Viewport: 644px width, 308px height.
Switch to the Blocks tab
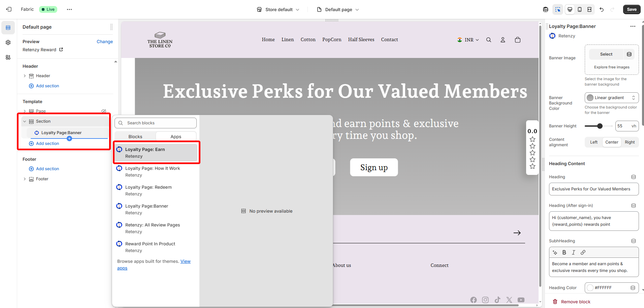135,136
